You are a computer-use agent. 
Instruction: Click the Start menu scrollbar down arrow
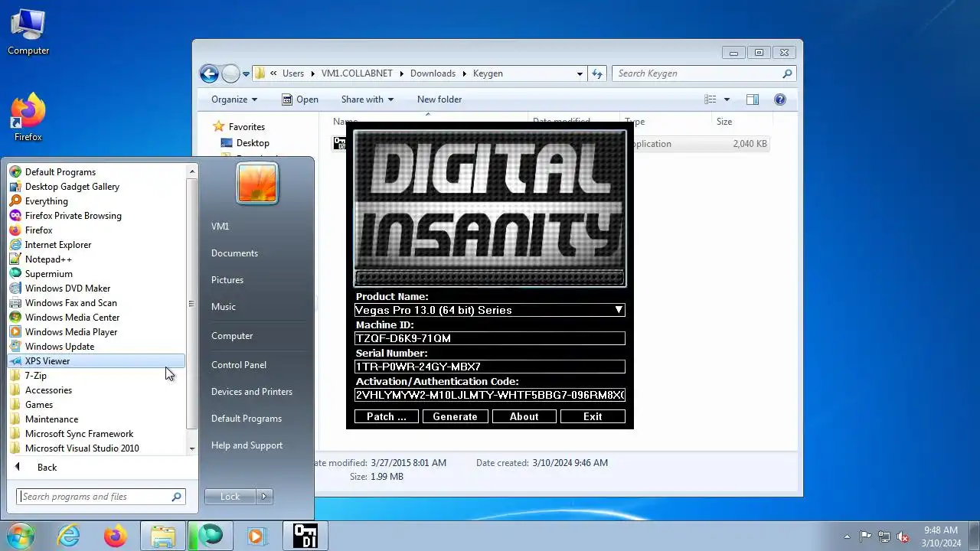[x=191, y=448]
